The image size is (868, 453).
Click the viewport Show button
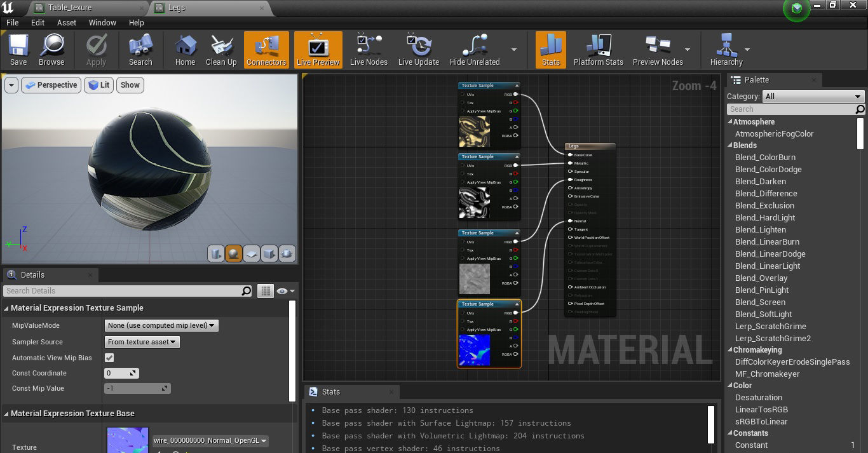[130, 85]
